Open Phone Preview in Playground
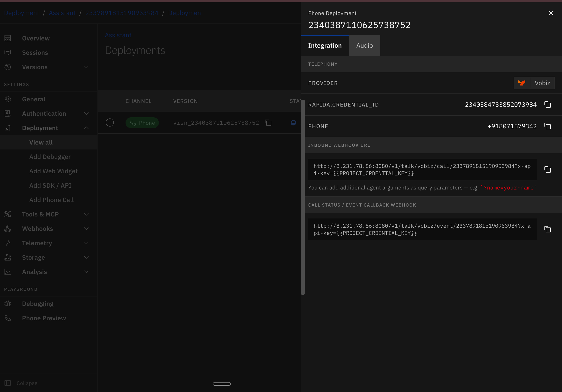 point(48,318)
